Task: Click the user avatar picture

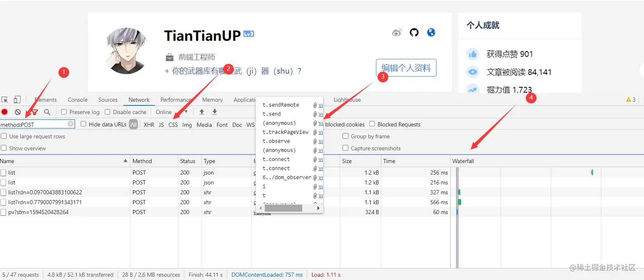Action: [x=126, y=51]
